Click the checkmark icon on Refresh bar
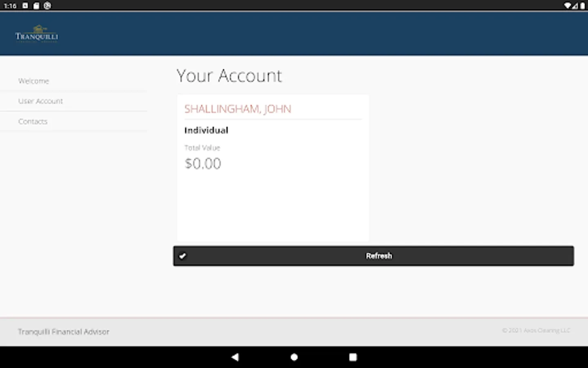The image size is (588, 368). pos(183,256)
